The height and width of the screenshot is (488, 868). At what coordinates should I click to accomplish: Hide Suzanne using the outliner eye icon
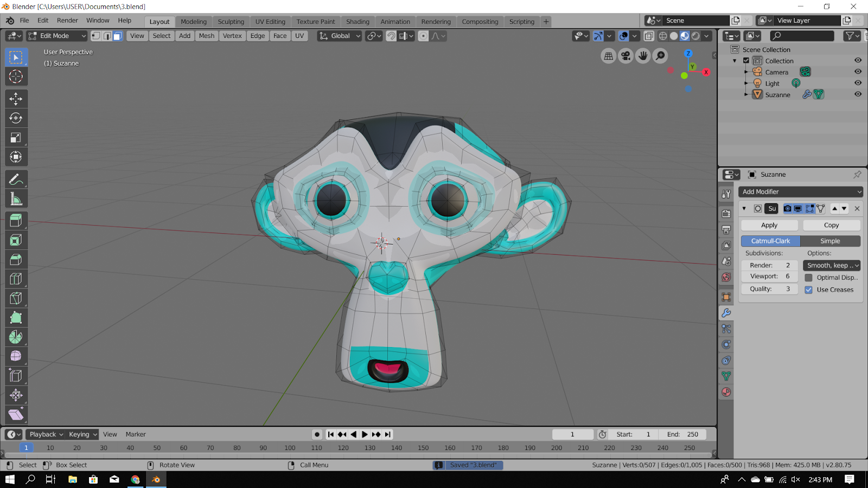tap(858, 94)
